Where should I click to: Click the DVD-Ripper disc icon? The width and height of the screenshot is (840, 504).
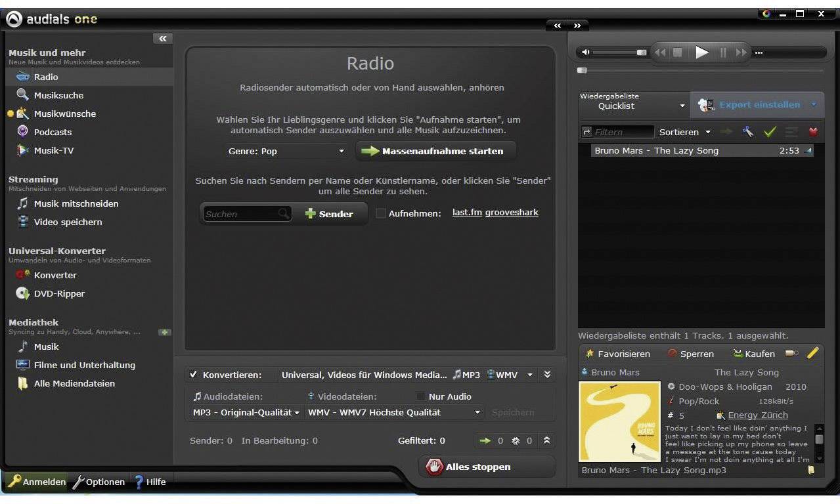23,293
